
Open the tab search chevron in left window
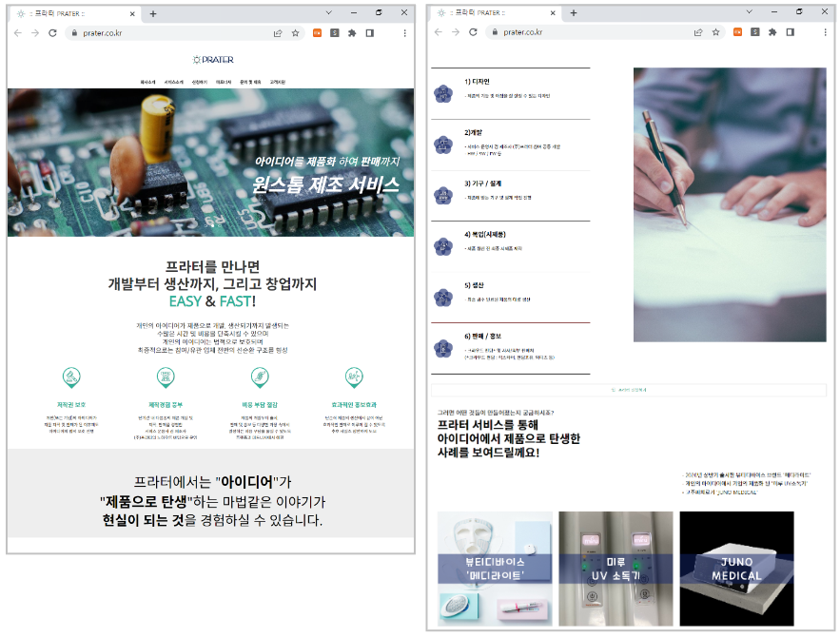point(328,12)
